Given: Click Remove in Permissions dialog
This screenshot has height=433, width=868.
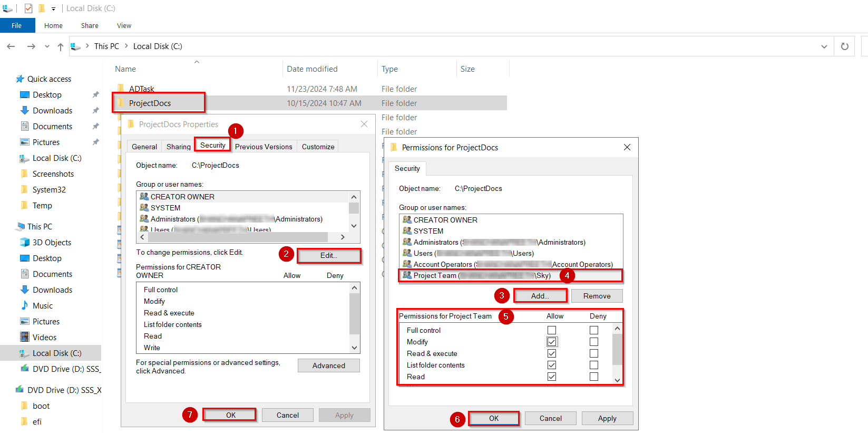Looking at the screenshot, I should (597, 296).
